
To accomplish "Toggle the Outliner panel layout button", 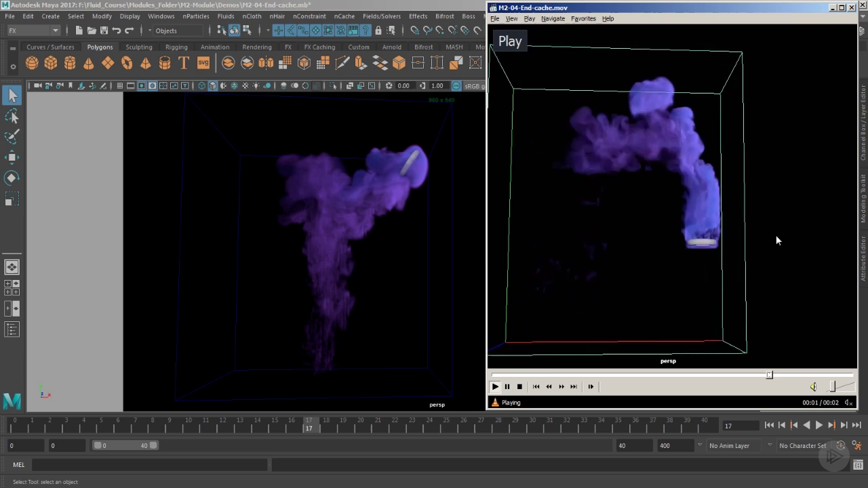I will 12,330.
